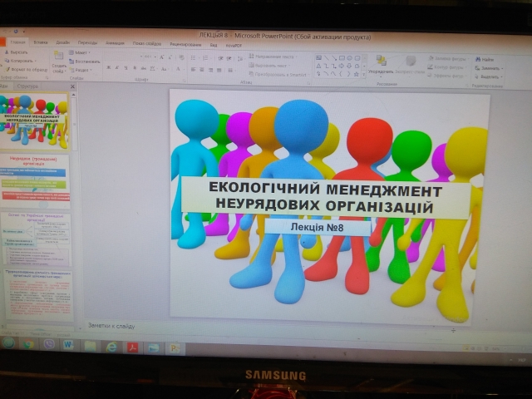Click the decrease list level icon
This screenshot has height=399, width=532.
tap(220, 58)
